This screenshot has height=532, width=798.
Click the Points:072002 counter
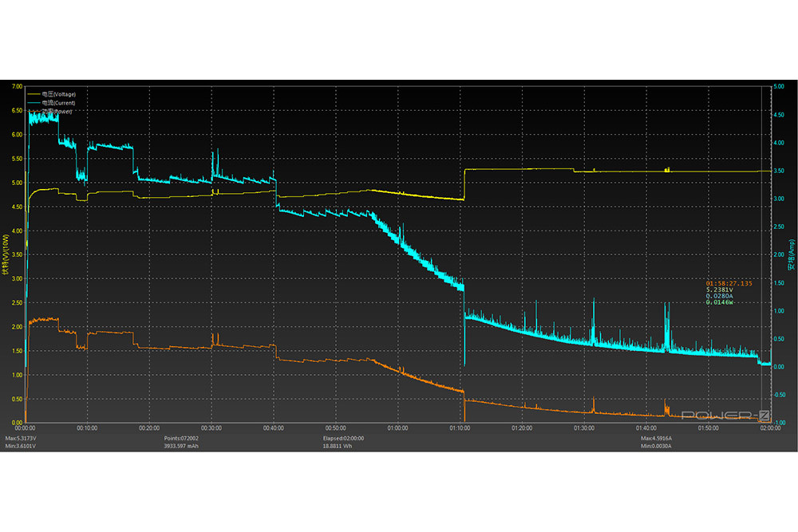[x=181, y=439]
